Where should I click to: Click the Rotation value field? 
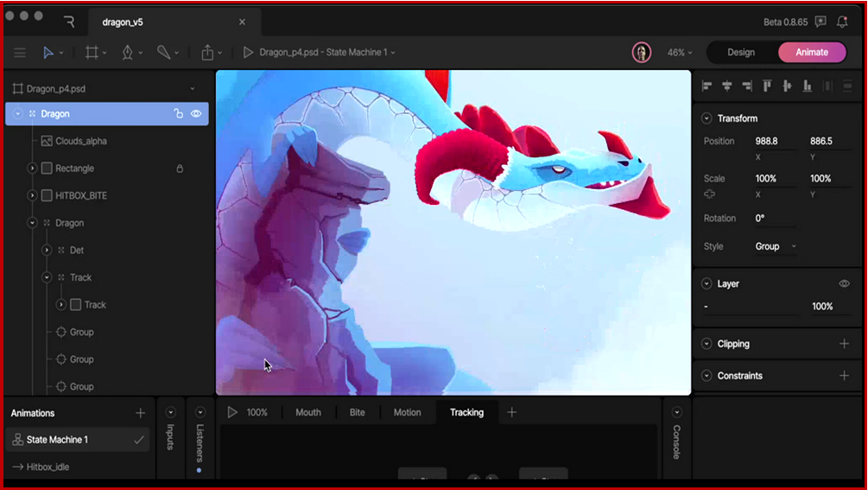pyautogui.click(x=774, y=219)
